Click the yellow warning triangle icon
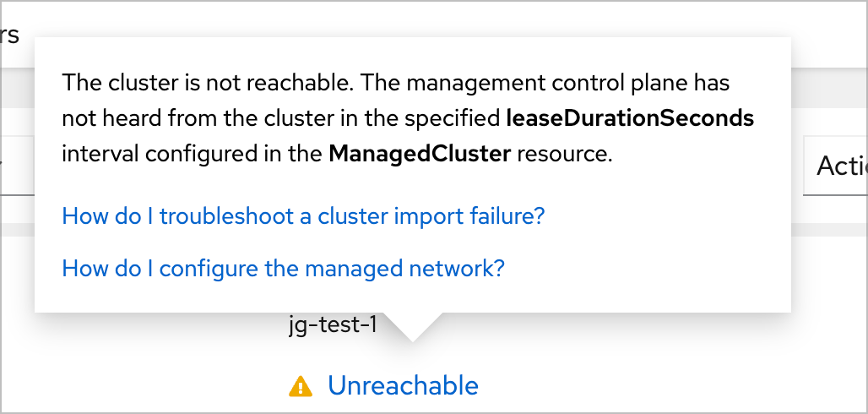The image size is (868, 414). 300,387
